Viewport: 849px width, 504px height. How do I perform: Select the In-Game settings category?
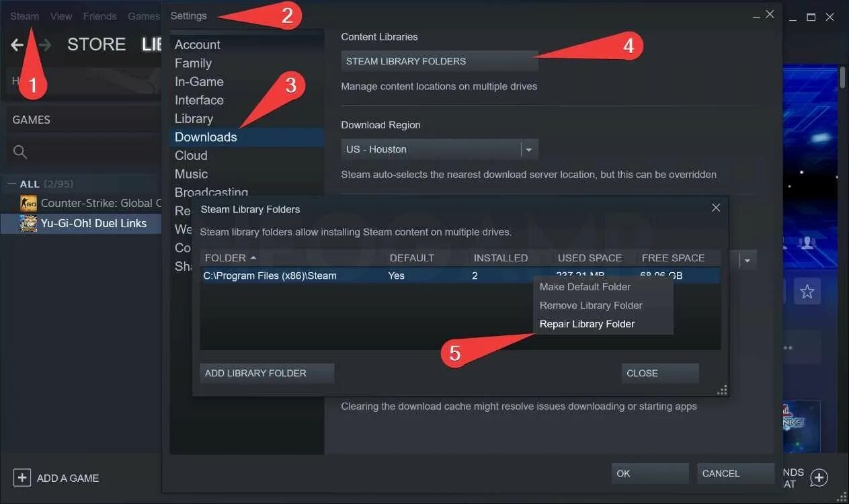199,81
